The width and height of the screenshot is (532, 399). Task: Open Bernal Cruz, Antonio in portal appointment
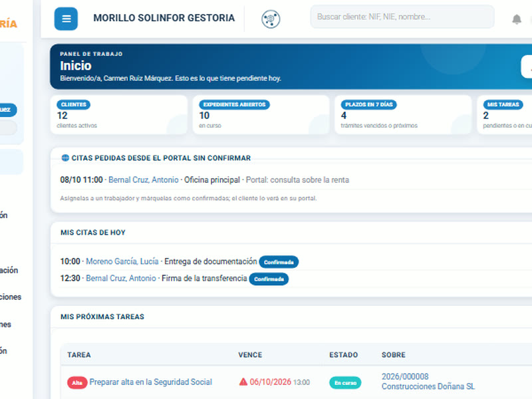point(143,180)
